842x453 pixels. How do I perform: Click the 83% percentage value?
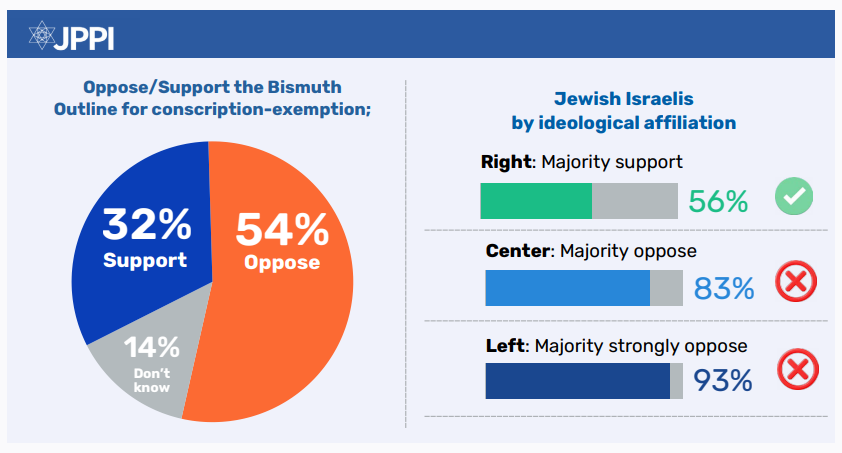724,289
